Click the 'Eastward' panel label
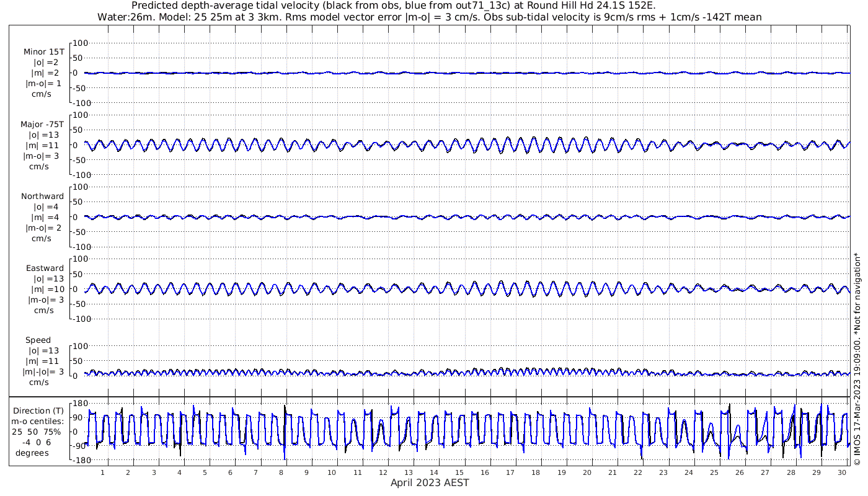The height and width of the screenshot is (496, 868). point(45,268)
